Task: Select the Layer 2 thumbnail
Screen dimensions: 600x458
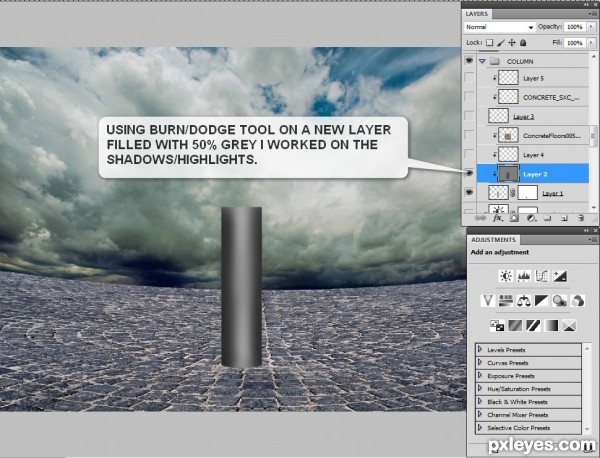Action: (x=508, y=174)
